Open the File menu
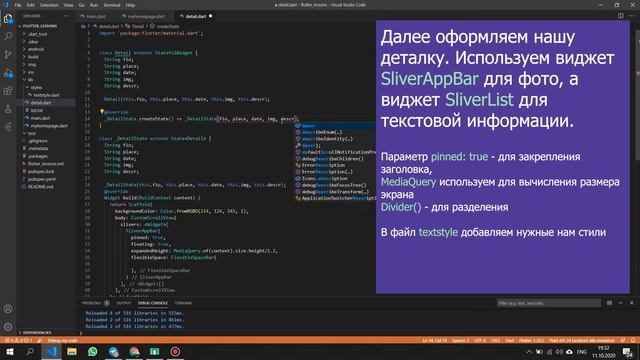The height and width of the screenshot is (360, 640). (18, 5)
